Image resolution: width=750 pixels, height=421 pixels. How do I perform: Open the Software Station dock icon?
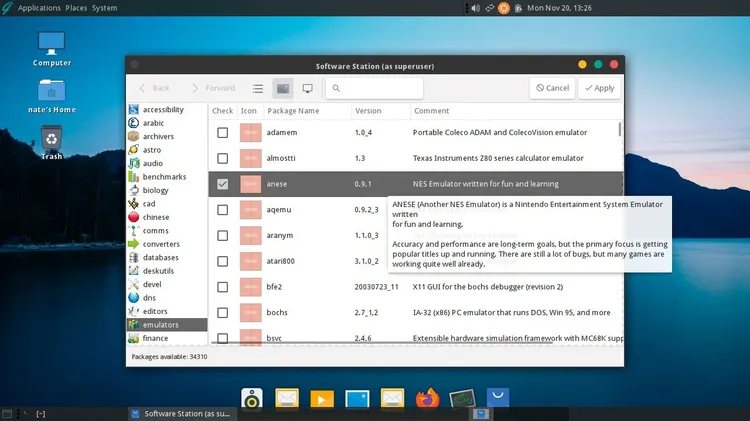pos(498,398)
